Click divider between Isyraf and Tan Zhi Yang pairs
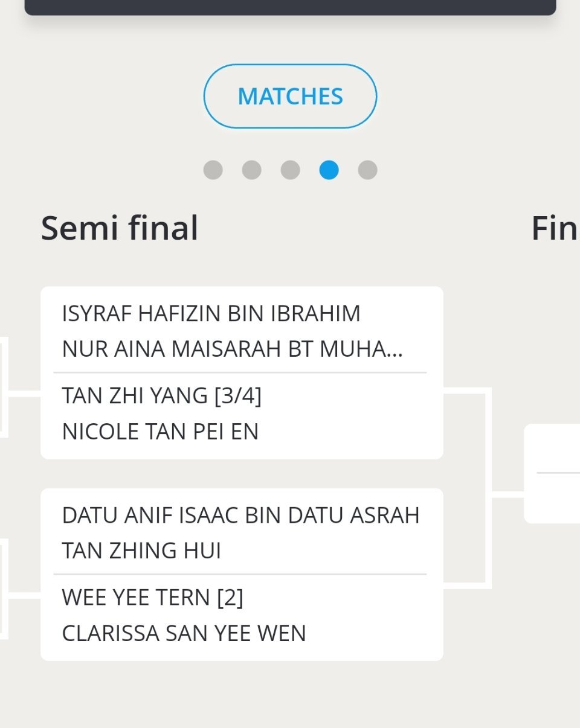This screenshot has height=728, width=580. (240, 372)
